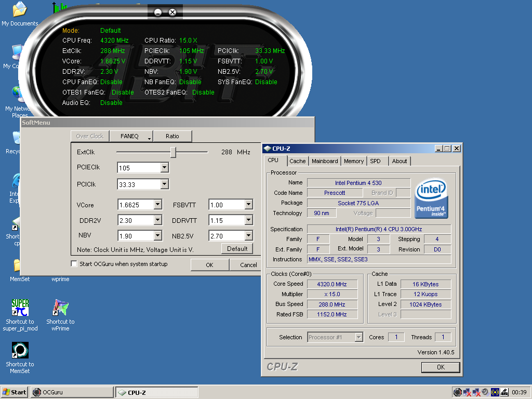Image resolution: width=532 pixels, height=399 pixels.
Task: Click the Level 2 cache value 1024 KBytes
Action: pyautogui.click(x=426, y=304)
